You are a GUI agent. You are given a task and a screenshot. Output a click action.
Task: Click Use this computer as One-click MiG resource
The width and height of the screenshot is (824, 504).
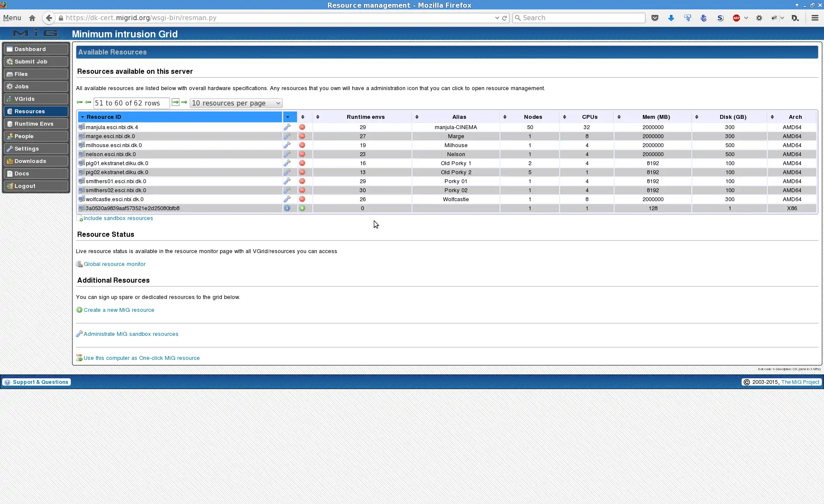coord(142,358)
